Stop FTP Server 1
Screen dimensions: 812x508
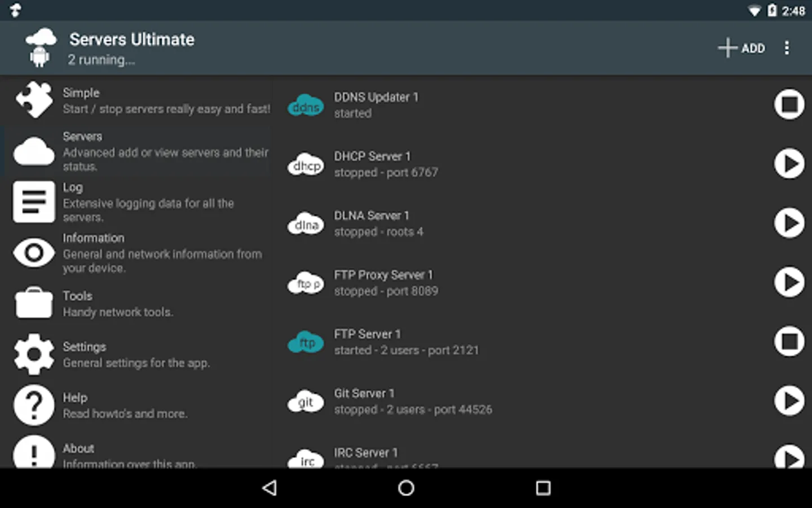click(789, 341)
